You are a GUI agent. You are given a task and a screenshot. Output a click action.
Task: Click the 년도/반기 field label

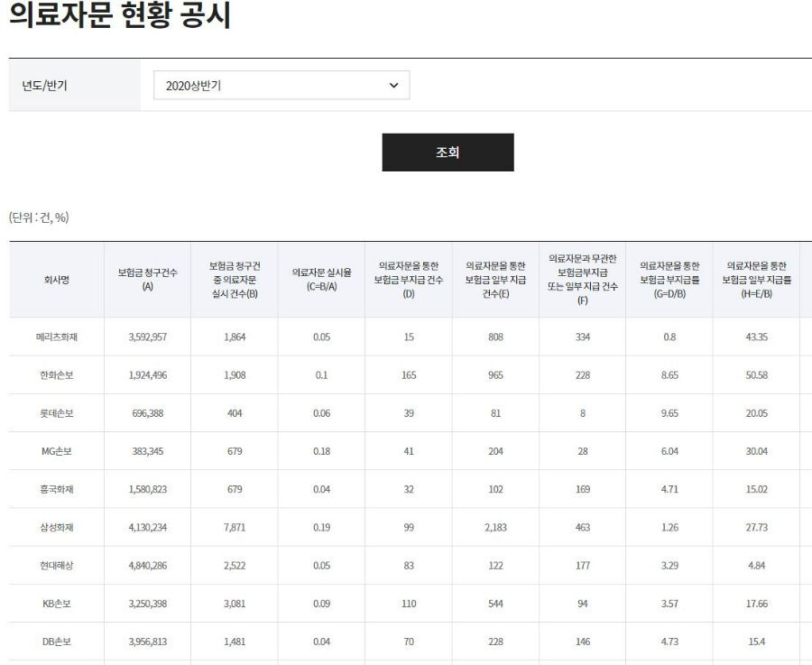[44, 86]
